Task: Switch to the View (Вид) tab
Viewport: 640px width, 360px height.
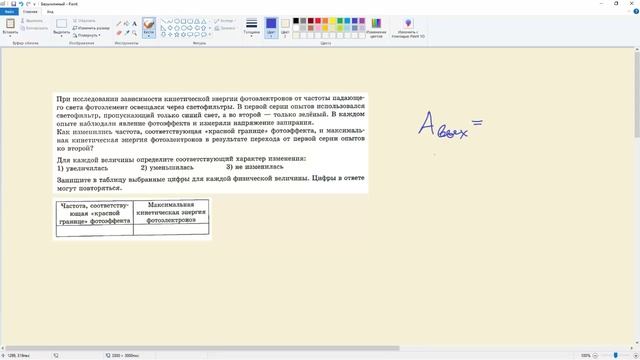Action: click(50, 11)
